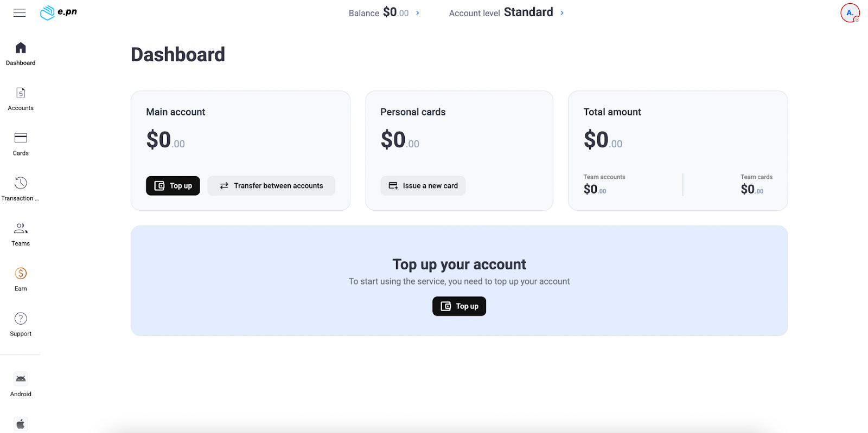This screenshot has height=433, width=868.
Task: Expand the Account level Standard chevron
Action: [562, 13]
